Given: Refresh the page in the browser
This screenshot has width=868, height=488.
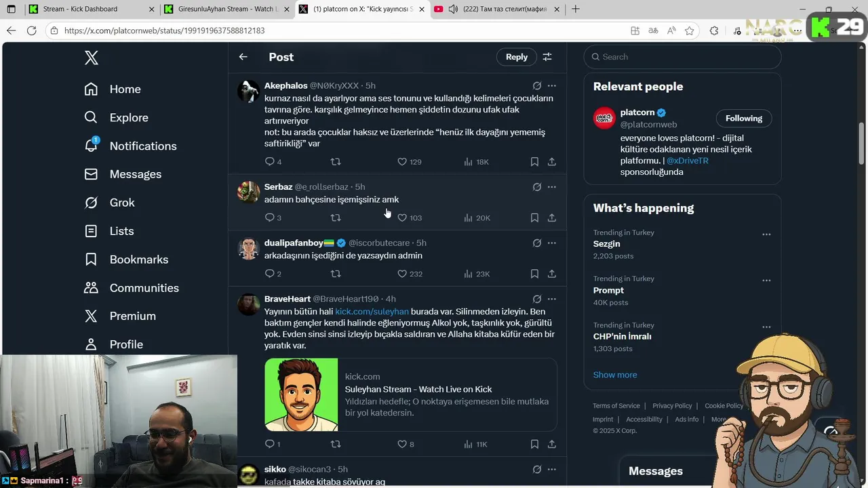Looking at the screenshot, I should pos(31,30).
